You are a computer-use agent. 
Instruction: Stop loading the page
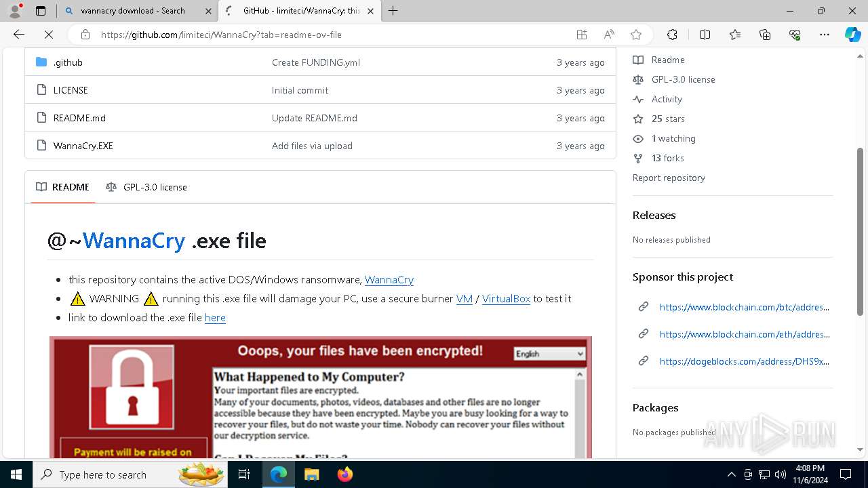click(x=49, y=35)
